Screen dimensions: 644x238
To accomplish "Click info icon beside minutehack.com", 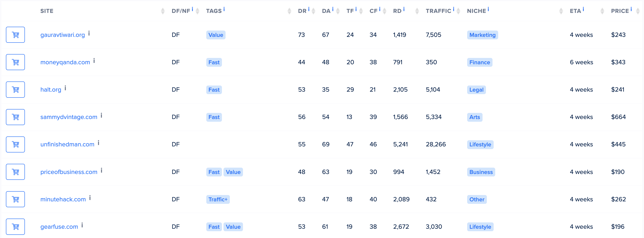I will click(90, 198).
